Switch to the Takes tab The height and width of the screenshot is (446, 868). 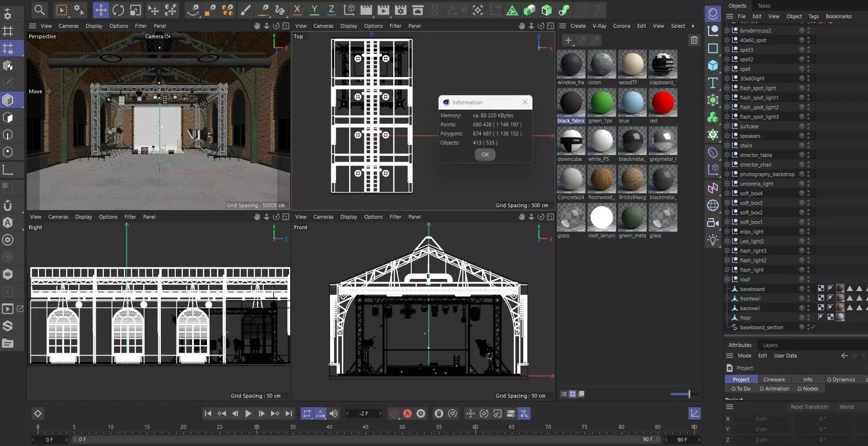pos(764,6)
